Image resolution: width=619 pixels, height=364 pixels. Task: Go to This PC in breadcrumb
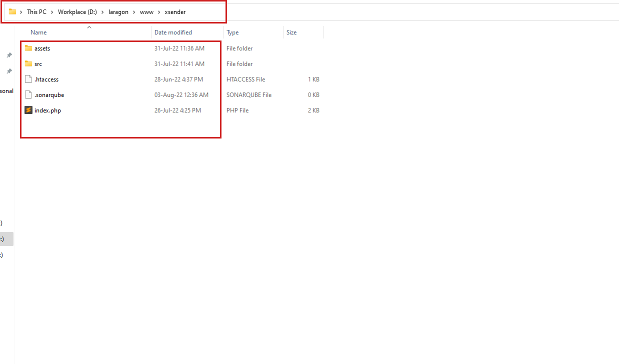pos(36,12)
